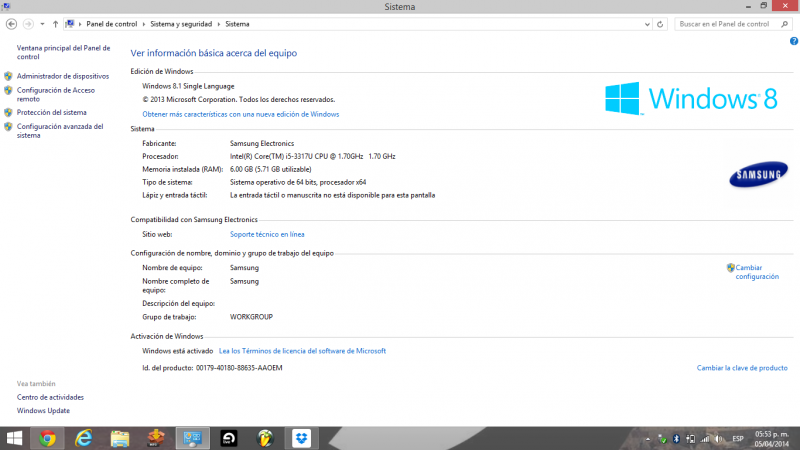The height and width of the screenshot is (450, 800).
Task: Click the Control Panel icon in address bar
Action: pyautogui.click(x=70, y=24)
